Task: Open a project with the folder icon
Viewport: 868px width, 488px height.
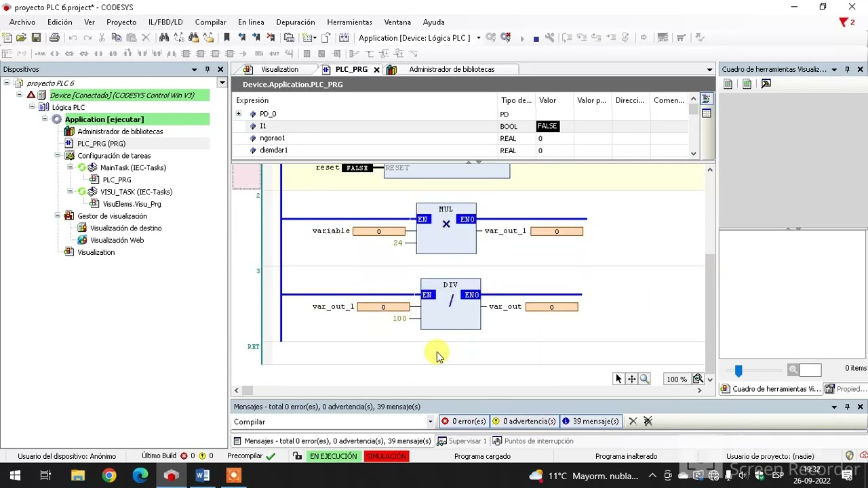Action: 22,38
